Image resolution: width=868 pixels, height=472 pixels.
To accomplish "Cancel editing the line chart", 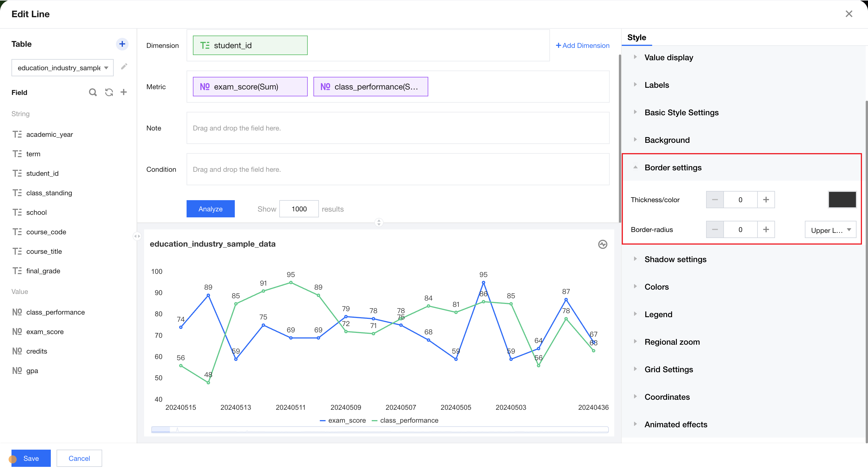I will [79, 458].
